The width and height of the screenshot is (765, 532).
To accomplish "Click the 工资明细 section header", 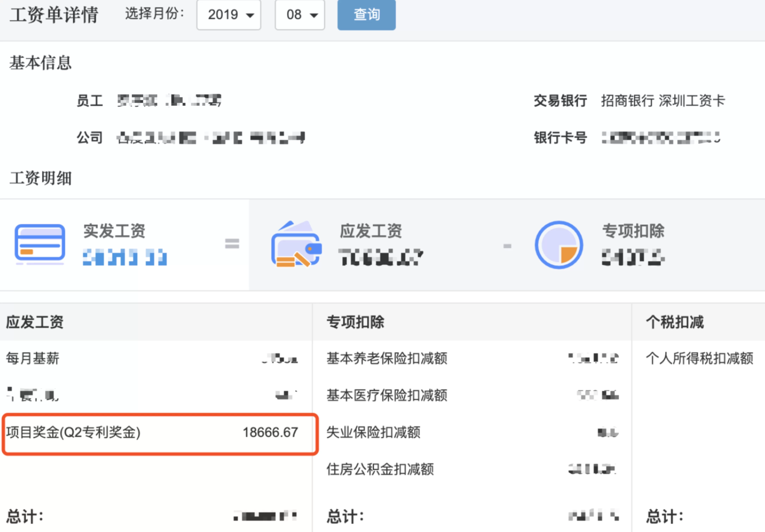I will (x=40, y=178).
